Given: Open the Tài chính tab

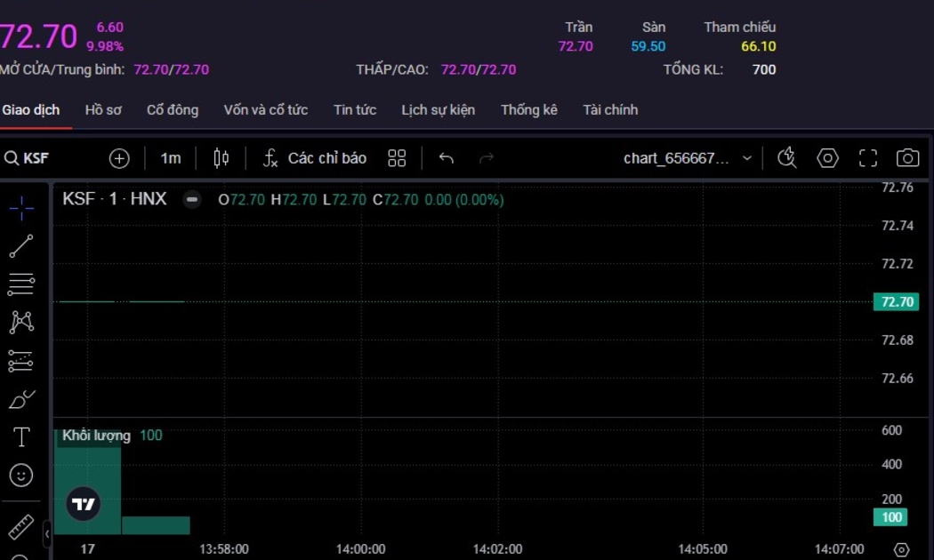Looking at the screenshot, I should [610, 110].
